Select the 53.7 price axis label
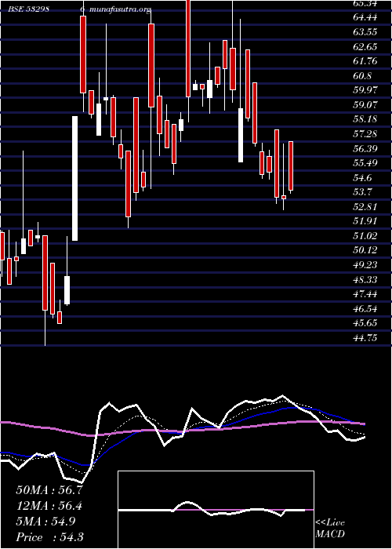This screenshot has height=549, width=392. click(362, 192)
